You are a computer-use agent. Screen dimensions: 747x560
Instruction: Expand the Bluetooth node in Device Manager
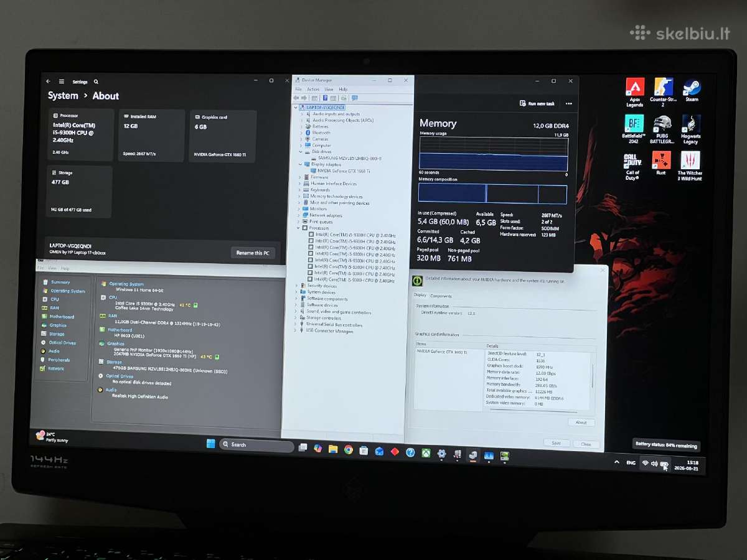click(x=301, y=133)
